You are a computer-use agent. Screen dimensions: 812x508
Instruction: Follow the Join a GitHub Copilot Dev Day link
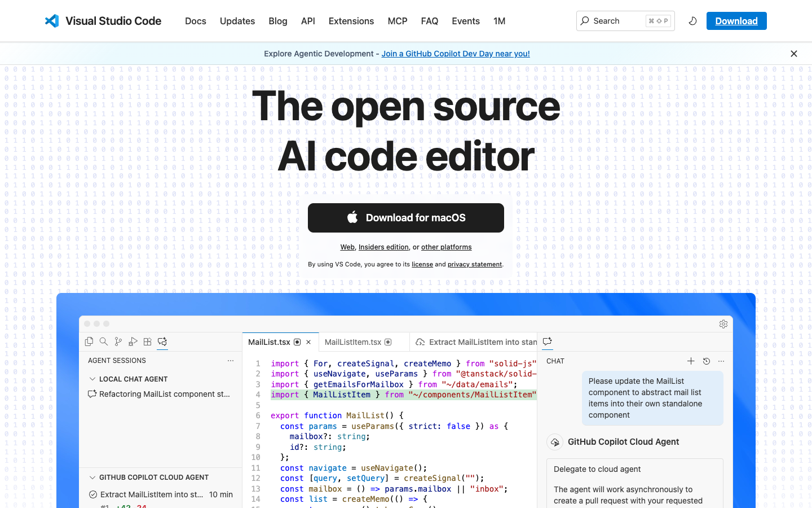point(456,54)
